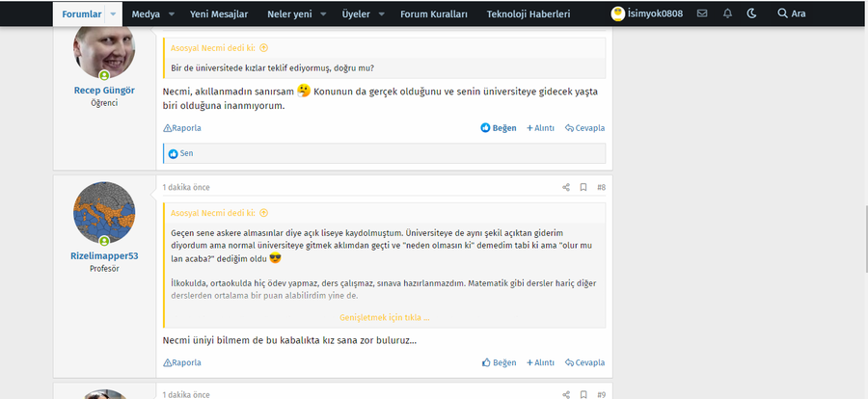Share post #8 via share icon
868x399 pixels.
[x=566, y=187]
